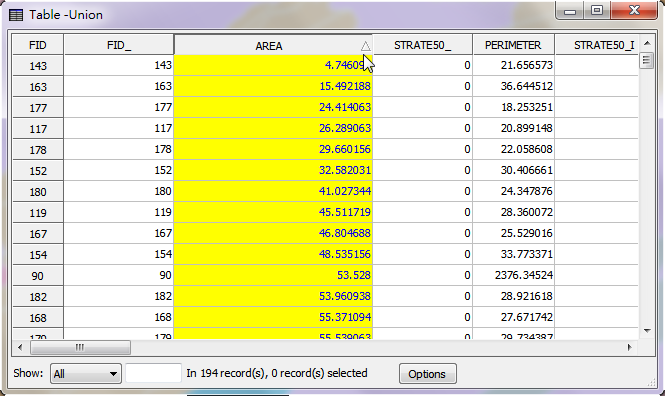Click FID_ cell with value 182

coord(119,296)
